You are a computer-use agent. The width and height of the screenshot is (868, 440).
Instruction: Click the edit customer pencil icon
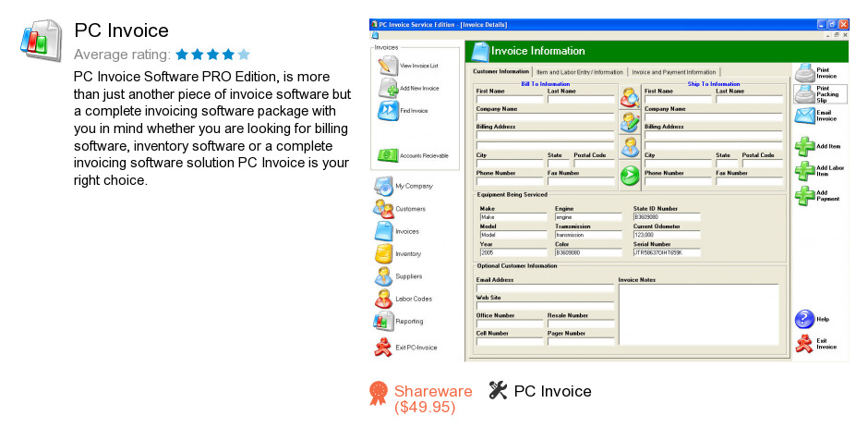pyautogui.click(x=630, y=122)
